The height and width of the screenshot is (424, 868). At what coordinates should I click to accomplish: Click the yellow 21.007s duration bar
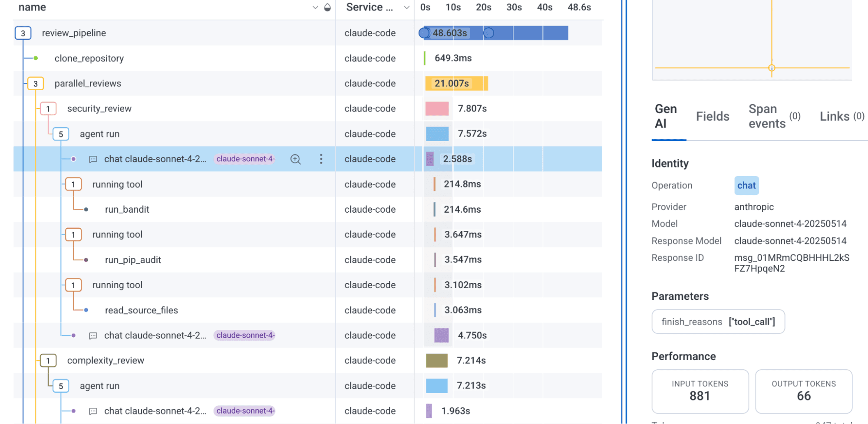coord(456,83)
